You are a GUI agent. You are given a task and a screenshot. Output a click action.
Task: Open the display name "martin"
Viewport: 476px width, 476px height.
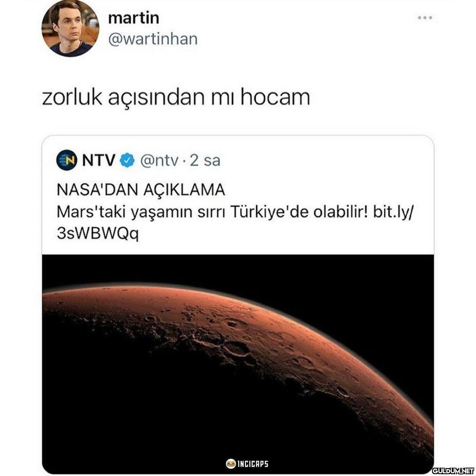134,18
